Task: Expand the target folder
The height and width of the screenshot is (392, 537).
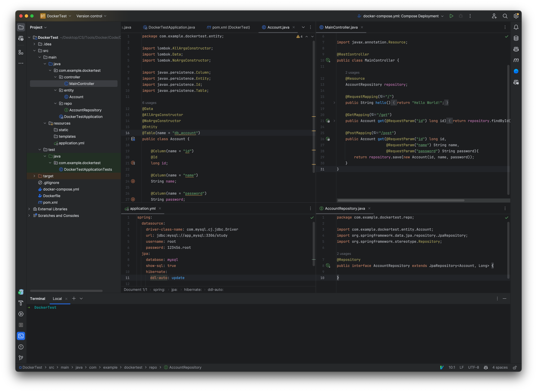Action: click(x=34, y=176)
